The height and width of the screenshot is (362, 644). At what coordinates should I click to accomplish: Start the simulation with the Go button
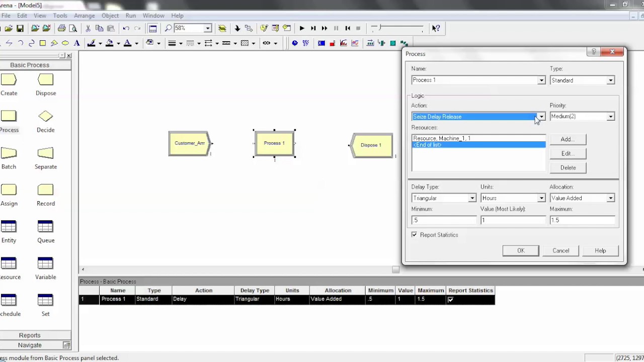302,29
